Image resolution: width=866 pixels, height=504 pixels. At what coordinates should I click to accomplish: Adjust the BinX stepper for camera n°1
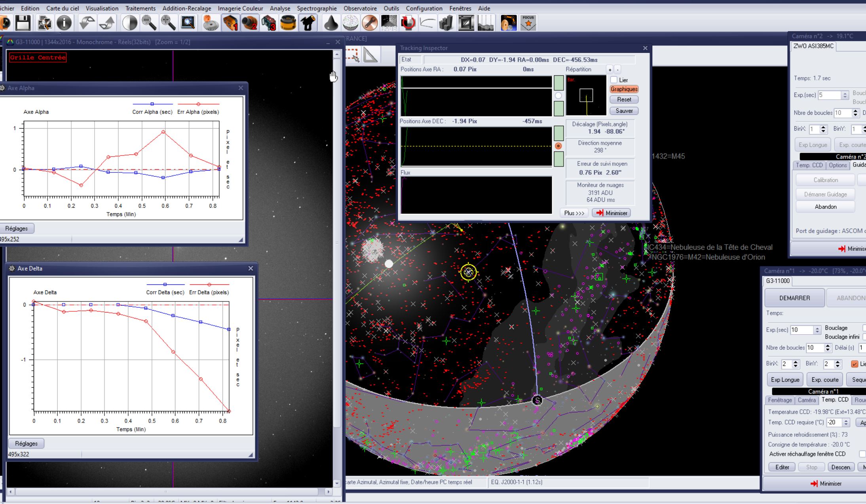pyautogui.click(x=796, y=364)
